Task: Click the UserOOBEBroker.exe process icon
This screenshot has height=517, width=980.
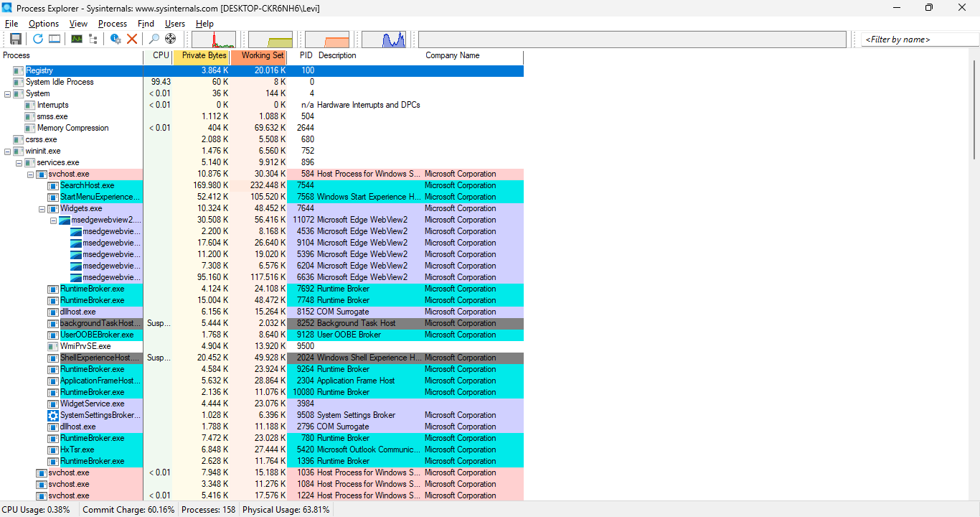Action: click(x=53, y=335)
